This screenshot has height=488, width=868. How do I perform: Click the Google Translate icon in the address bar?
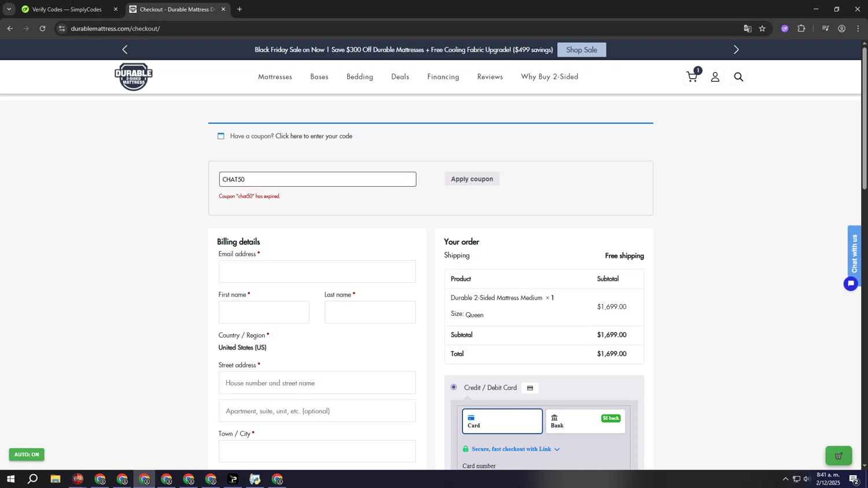(x=747, y=28)
